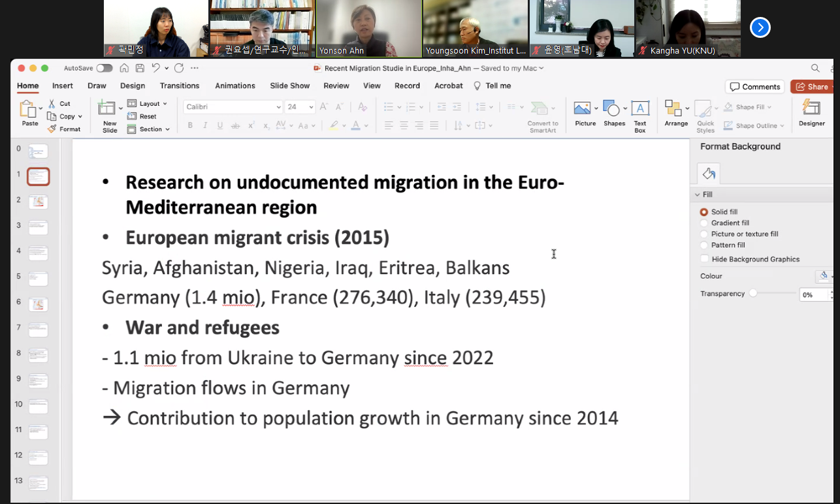Select slide 2 thumbnail

38,202
